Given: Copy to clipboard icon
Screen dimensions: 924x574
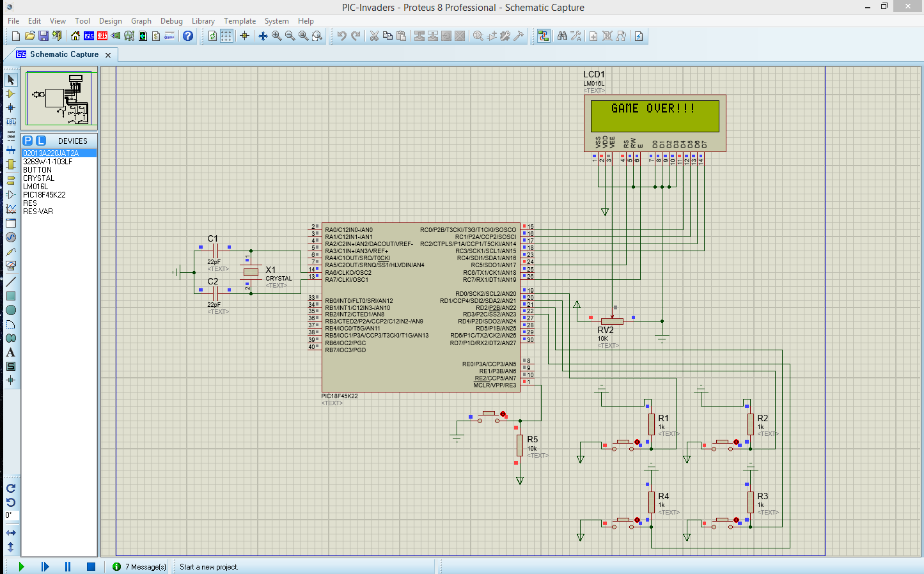Looking at the screenshot, I should 388,36.
